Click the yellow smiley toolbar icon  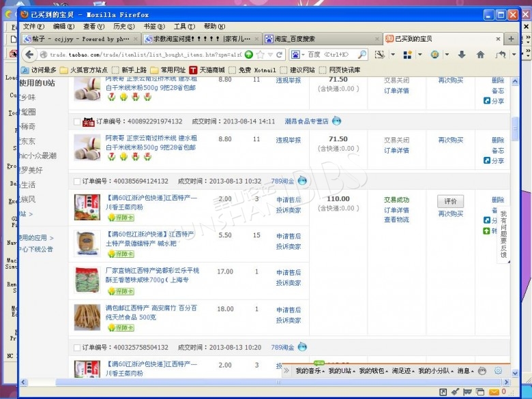click(434, 55)
